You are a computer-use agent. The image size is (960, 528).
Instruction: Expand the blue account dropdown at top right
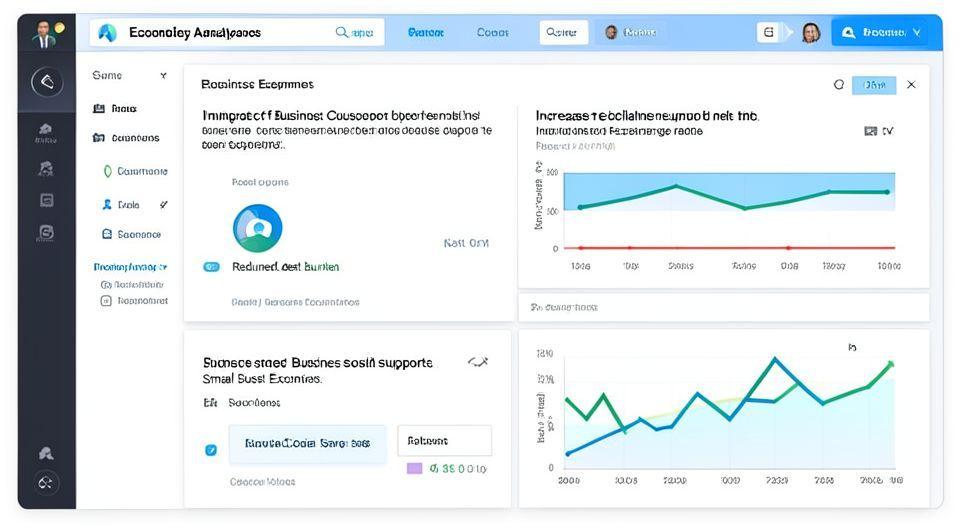(880, 33)
